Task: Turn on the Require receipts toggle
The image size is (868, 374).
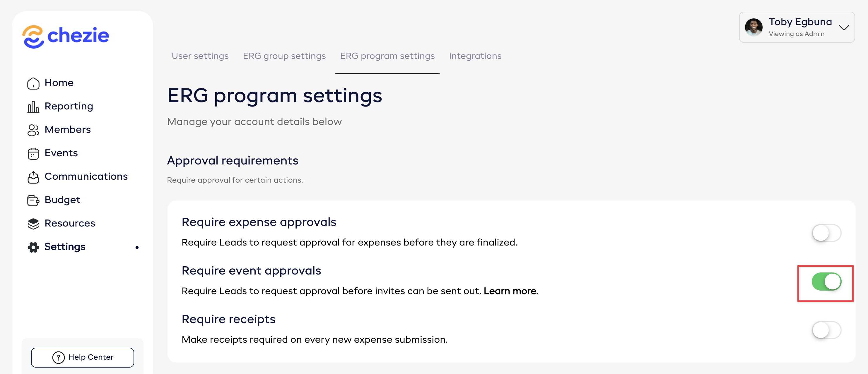Action: pos(826,330)
